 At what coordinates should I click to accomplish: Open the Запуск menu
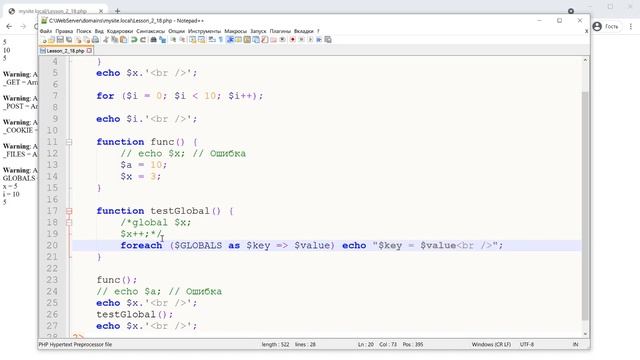click(x=258, y=31)
